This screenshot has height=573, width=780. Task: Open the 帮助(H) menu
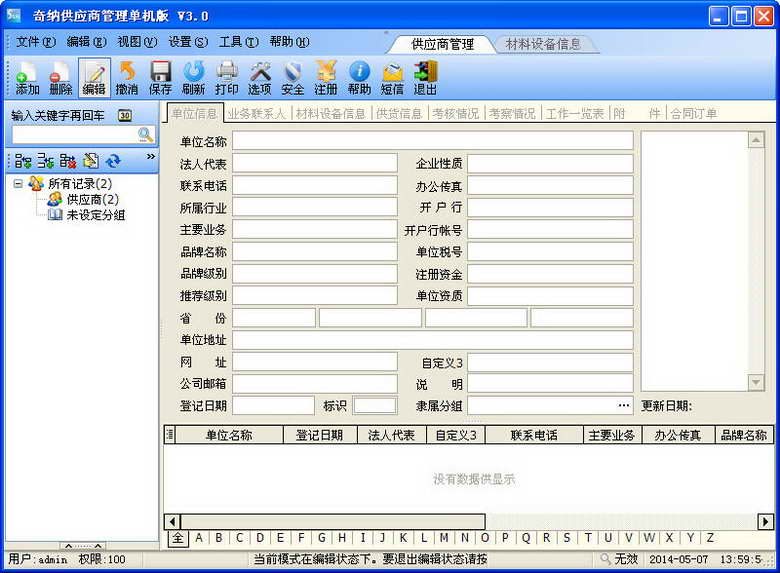click(x=290, y=42)
